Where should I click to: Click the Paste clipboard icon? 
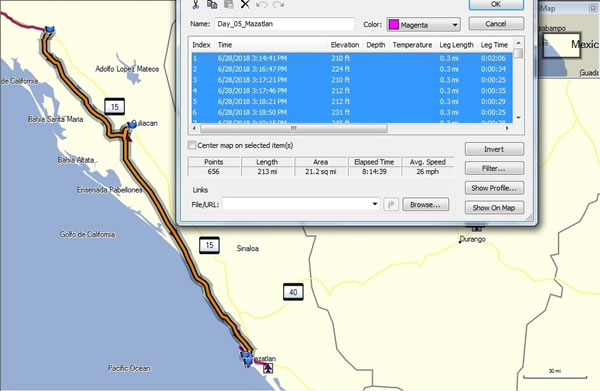[x=229, y=4]
